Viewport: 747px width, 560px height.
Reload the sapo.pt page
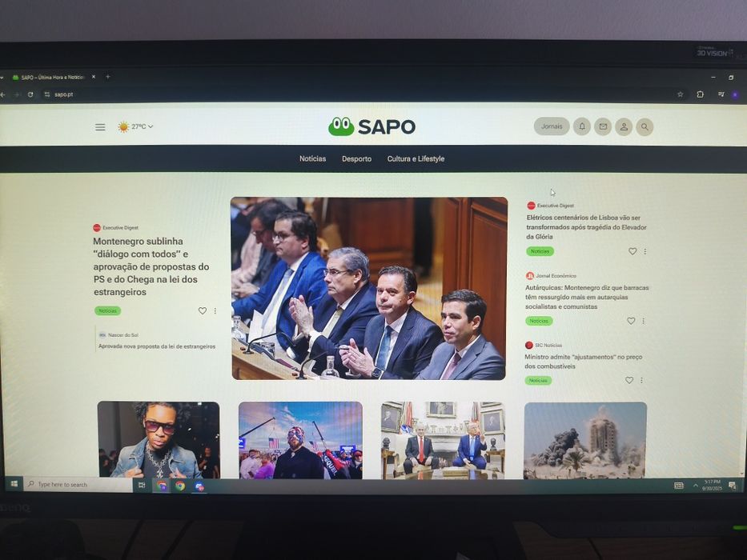(30, 94)
